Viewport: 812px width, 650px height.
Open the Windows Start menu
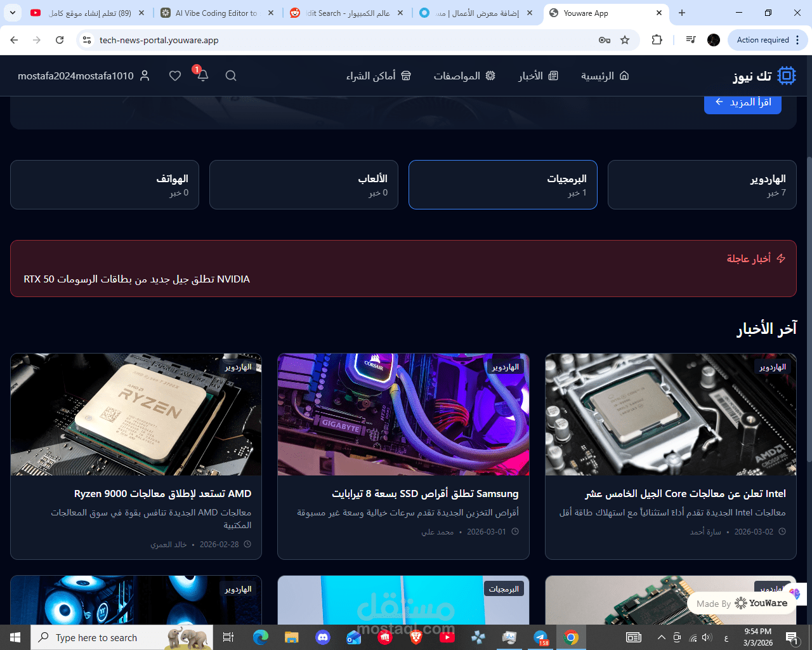[15, 637]
